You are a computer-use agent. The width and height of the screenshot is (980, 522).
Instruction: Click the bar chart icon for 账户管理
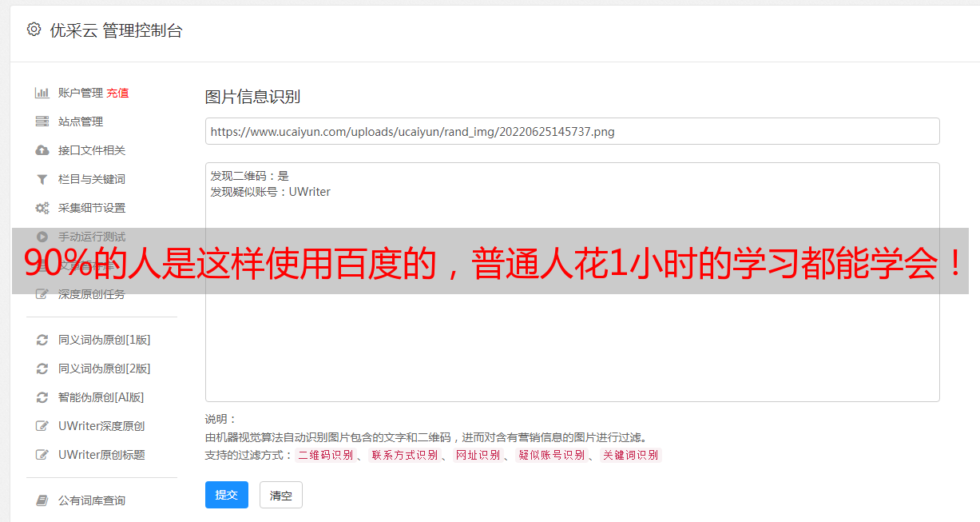pyautogui.click(x=42, y=93)
